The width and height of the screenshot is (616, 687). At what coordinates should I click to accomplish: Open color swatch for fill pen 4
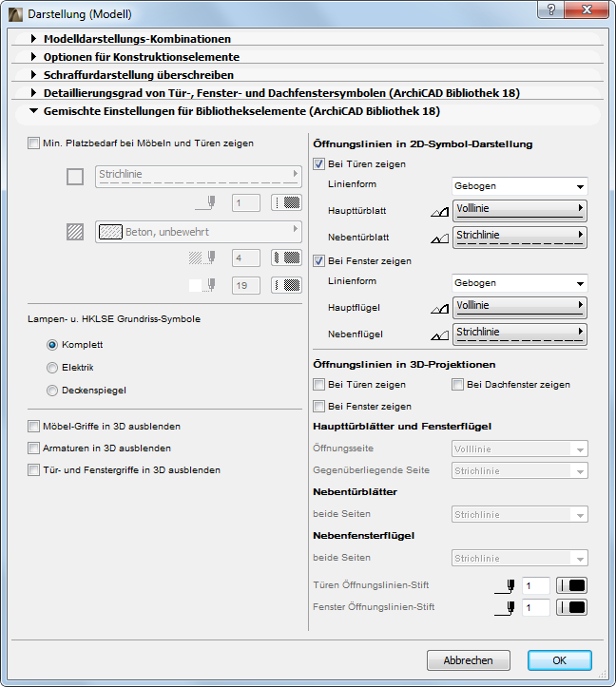[286, 258]
